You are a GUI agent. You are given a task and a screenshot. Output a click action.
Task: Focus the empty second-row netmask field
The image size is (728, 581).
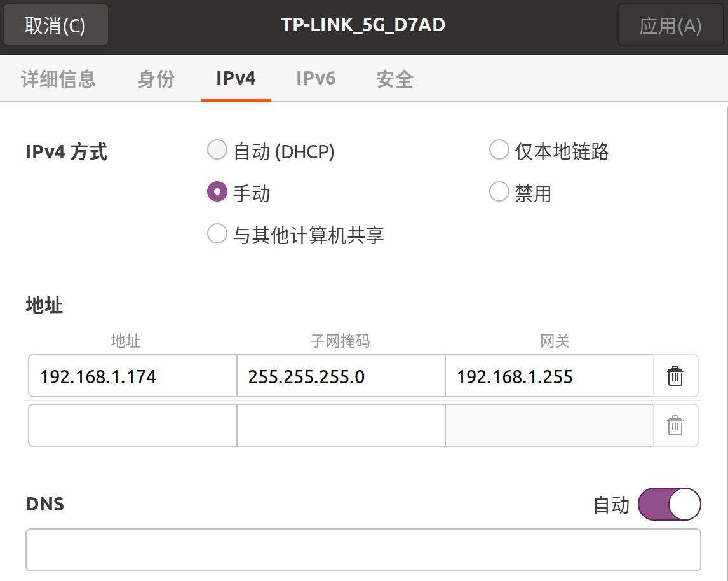[x=340, y=425]
